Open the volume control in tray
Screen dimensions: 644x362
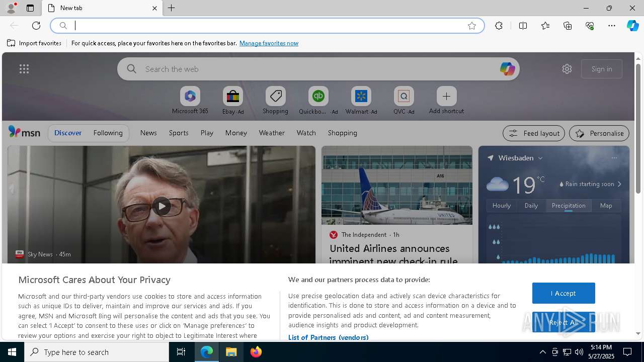(x=579, y=352)
